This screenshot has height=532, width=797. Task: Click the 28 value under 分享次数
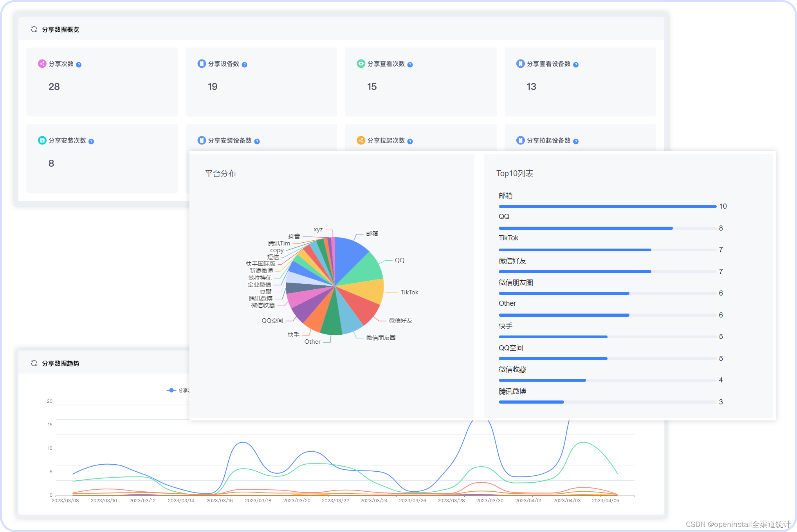tap(54, 87)
